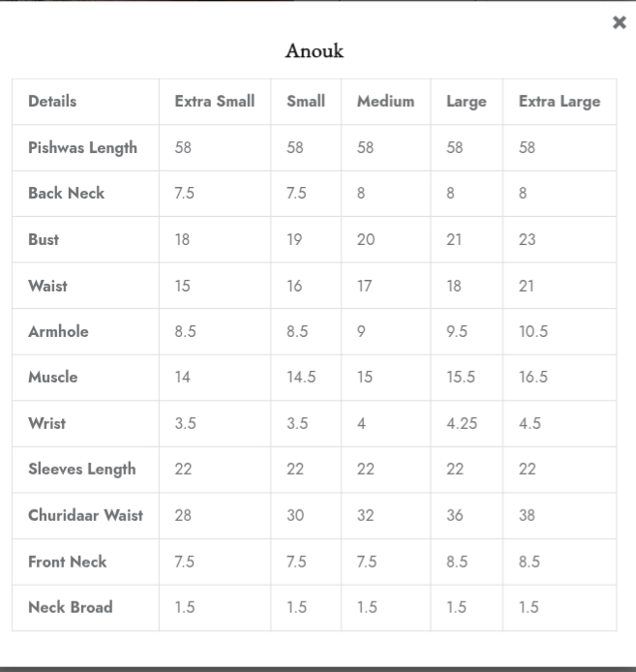Select the Medium Churidaar Waist value 32
This screenshot has height=672, width=636.
[365, 515]
